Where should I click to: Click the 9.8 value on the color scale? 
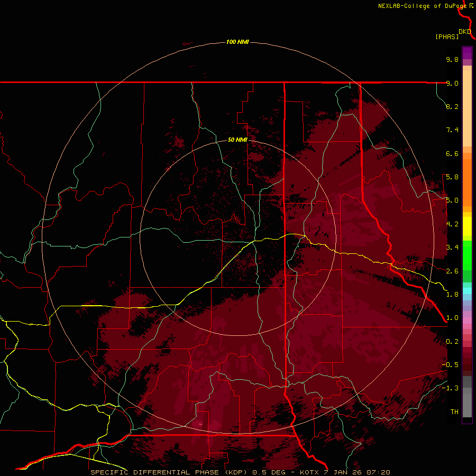pos(452,59)
